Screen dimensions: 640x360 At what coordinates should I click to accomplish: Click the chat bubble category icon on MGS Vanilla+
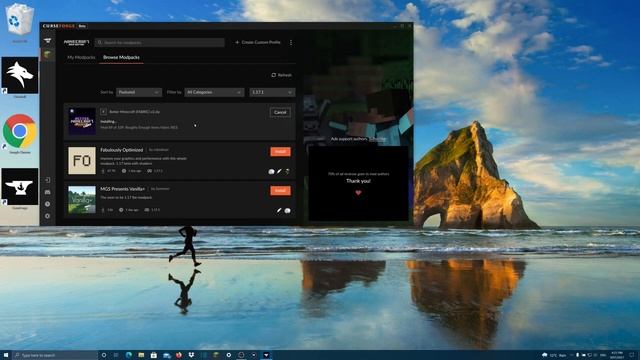[287, 211]
